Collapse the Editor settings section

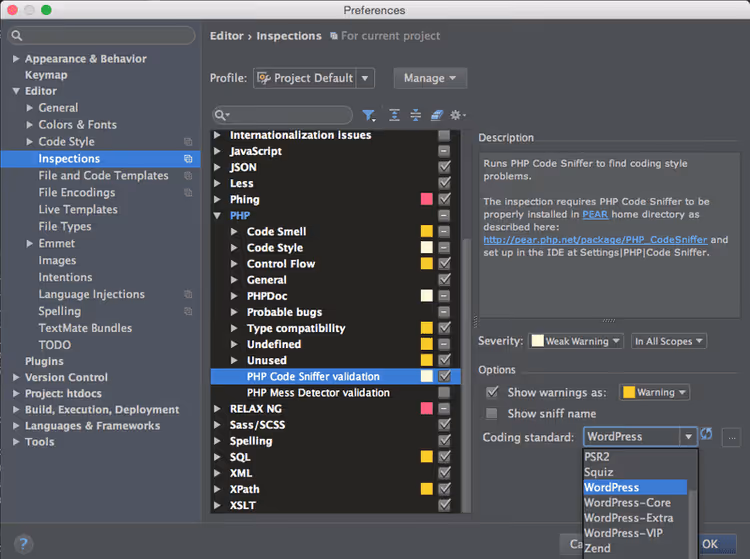coord(16,91)
